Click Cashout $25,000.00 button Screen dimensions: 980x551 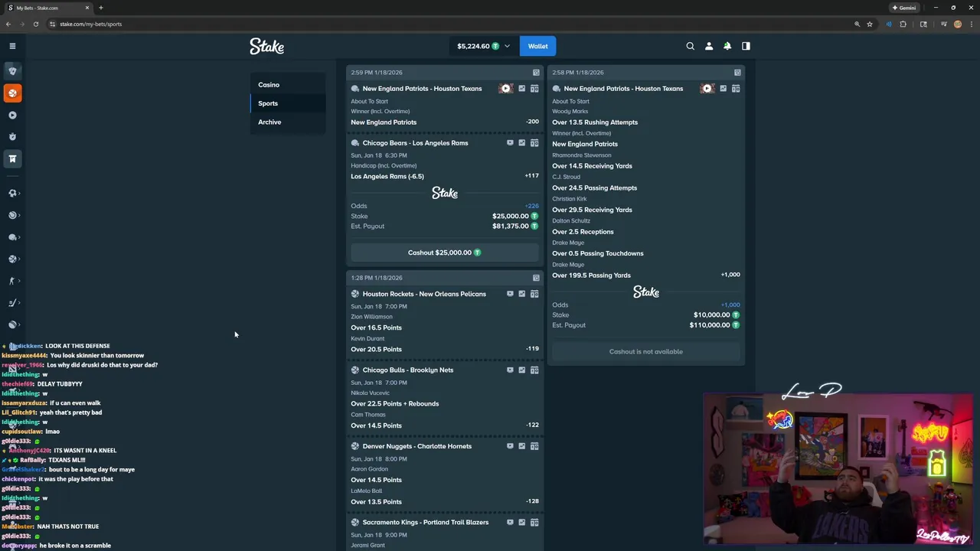(445, 253)
